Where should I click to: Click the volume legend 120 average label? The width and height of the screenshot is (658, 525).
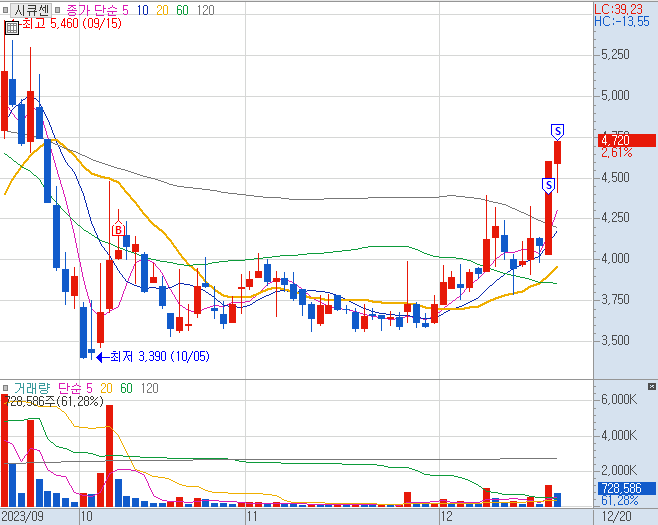pyautogui.click(x=149, y=388)
